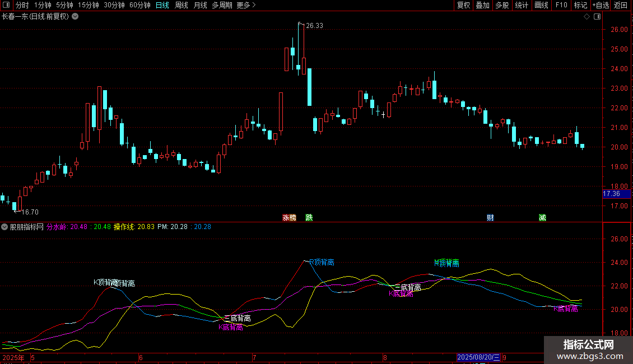Click the panel layout icon at top-left
The width and height of the screenshot is (633, 364).
(x=6, y=5)
